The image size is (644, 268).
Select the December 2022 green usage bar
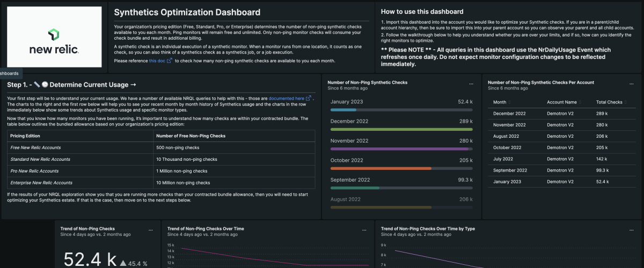tap(401, 129)
